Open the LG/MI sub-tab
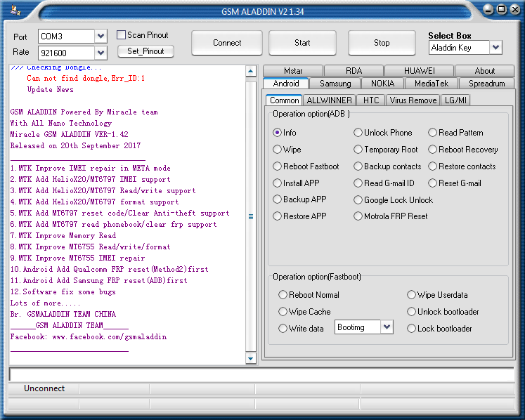The height and width of the screenshot is (420, 525). (455, 100)
